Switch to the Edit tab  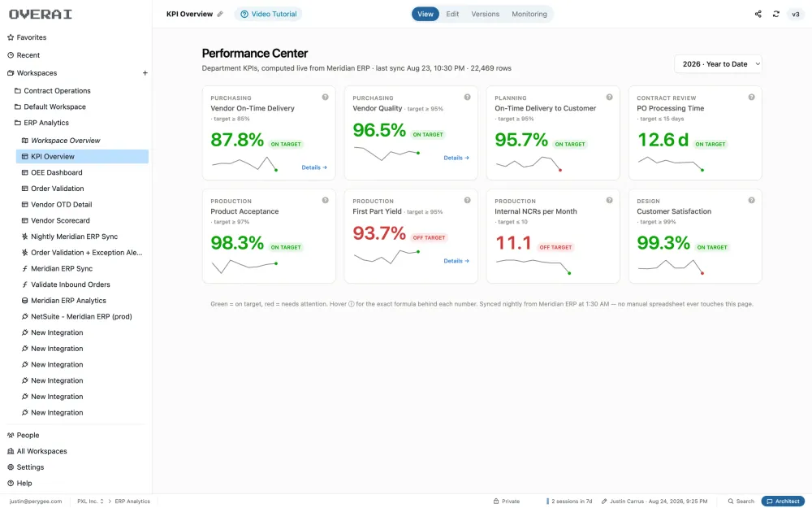tap(452, 14)
